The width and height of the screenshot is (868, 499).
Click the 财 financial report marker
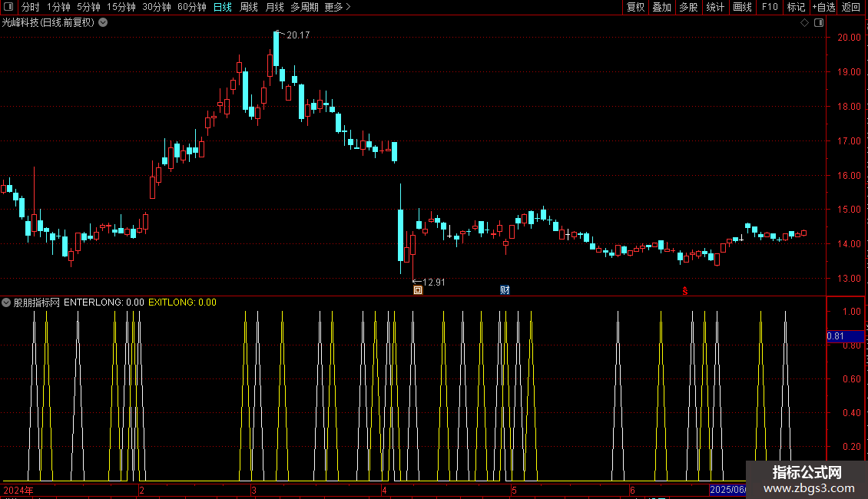(x=505, y=290)
